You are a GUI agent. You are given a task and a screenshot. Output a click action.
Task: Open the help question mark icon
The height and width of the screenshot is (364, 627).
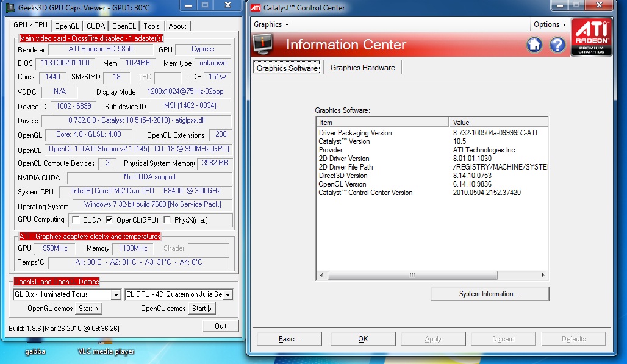pyautogui.click(x=557, y=45)
